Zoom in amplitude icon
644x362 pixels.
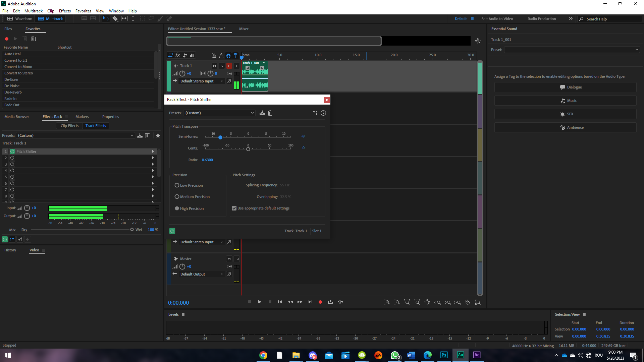click(387, 302)
